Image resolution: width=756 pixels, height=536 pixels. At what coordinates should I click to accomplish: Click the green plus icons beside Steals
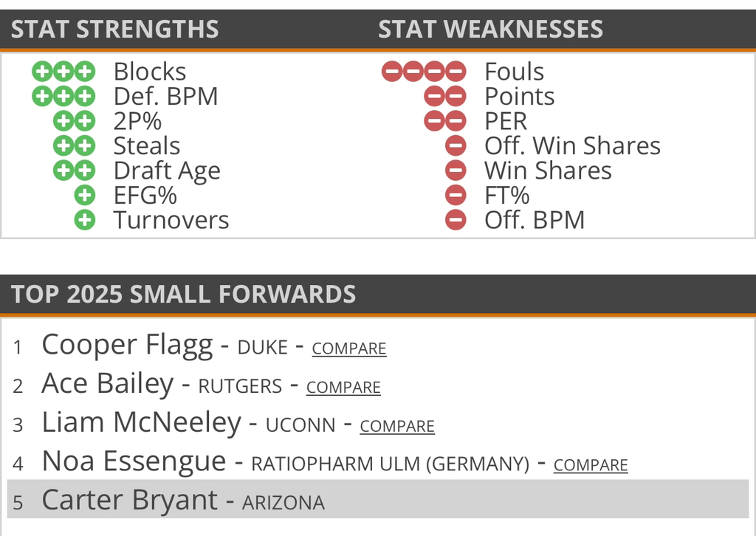[74, 146]
